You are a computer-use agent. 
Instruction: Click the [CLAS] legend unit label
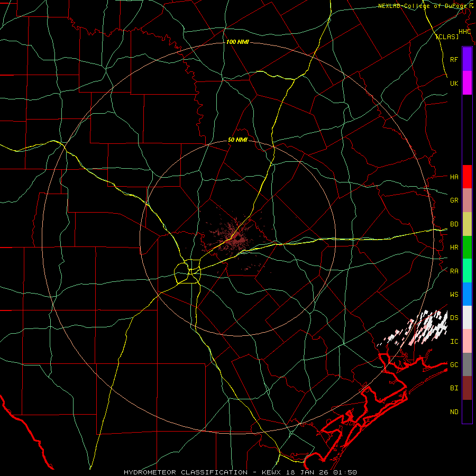(447, 36)
